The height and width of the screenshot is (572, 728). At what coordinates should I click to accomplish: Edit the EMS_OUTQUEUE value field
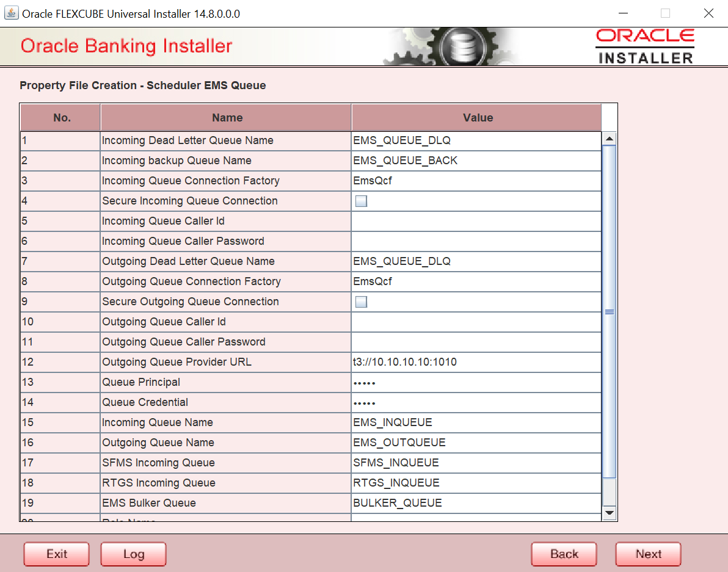pyautogui.click(x=476, y=443)
